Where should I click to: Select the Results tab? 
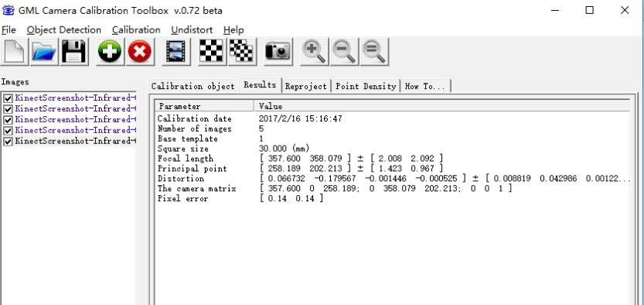(260, 85)
